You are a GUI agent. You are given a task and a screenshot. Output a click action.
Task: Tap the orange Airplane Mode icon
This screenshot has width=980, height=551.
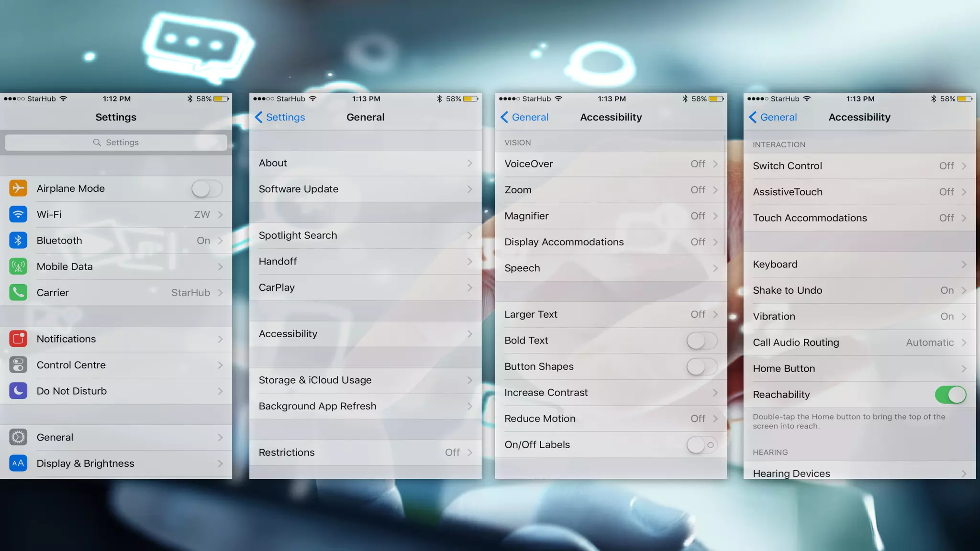(x=18, y=188)
